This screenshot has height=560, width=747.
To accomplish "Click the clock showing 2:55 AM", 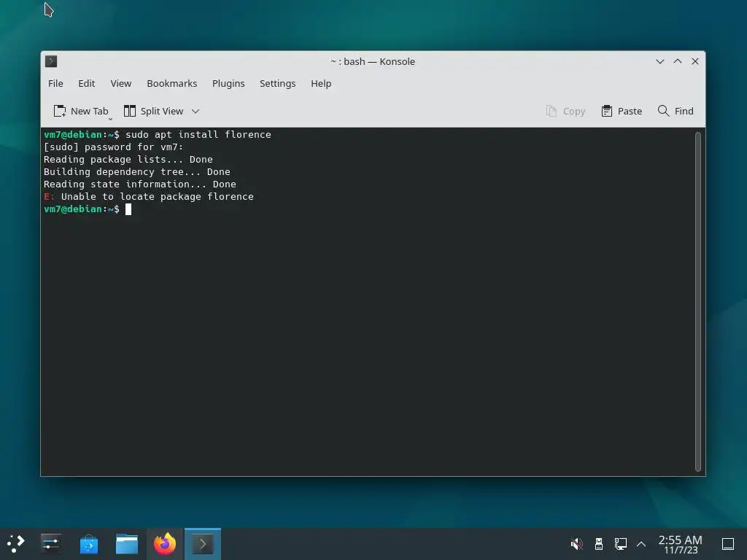I will 681,544.
